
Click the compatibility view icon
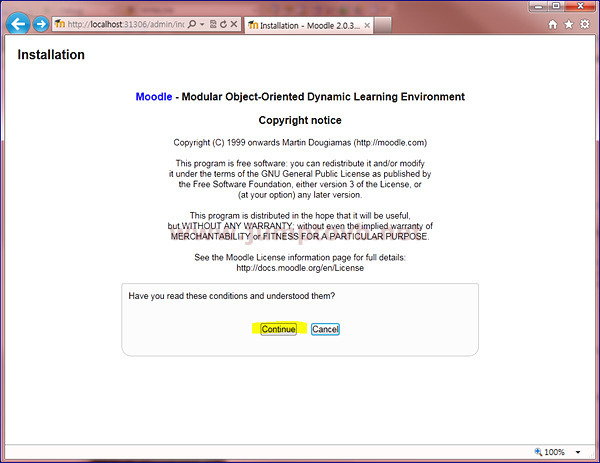point(213,24)
